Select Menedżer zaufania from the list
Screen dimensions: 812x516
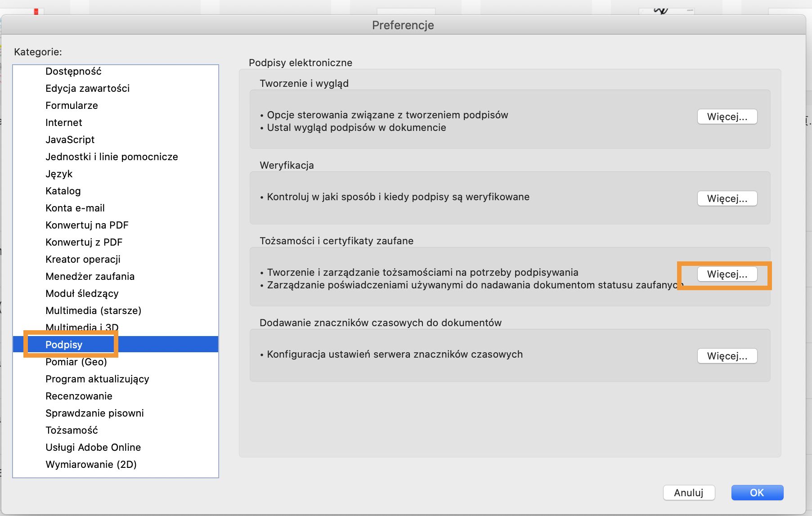click(x=90, y=277)
